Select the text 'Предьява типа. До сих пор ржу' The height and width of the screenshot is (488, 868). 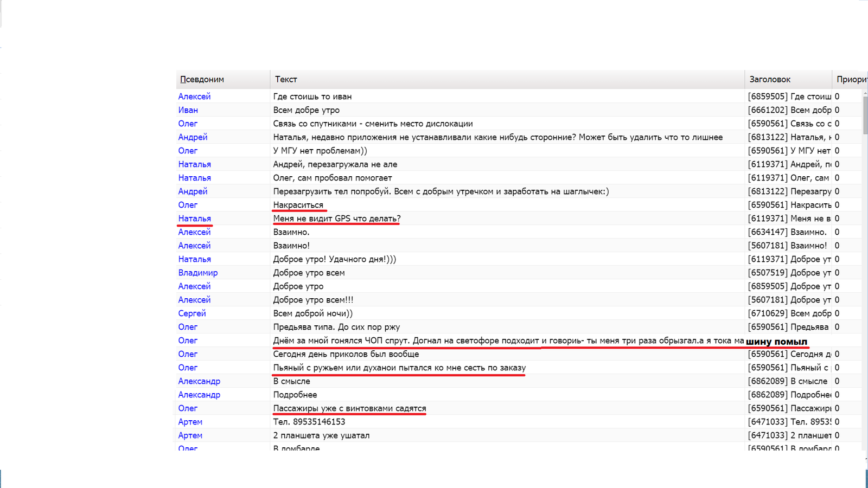tap(336, 327)
